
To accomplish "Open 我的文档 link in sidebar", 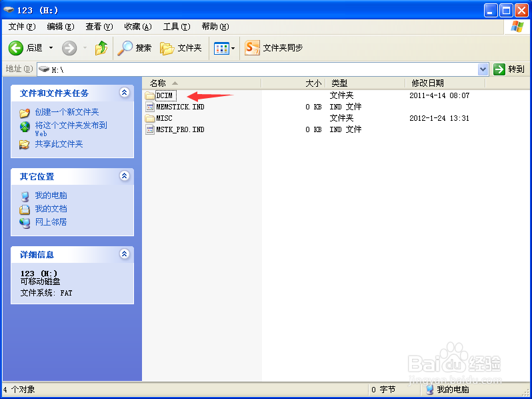I will (51, 209).
